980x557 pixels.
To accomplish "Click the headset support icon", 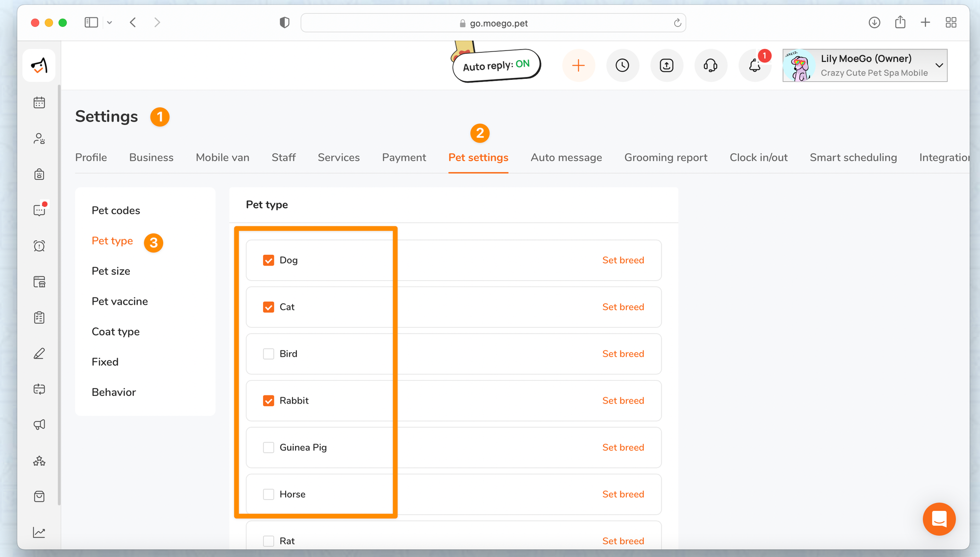I will click(710, 65).
